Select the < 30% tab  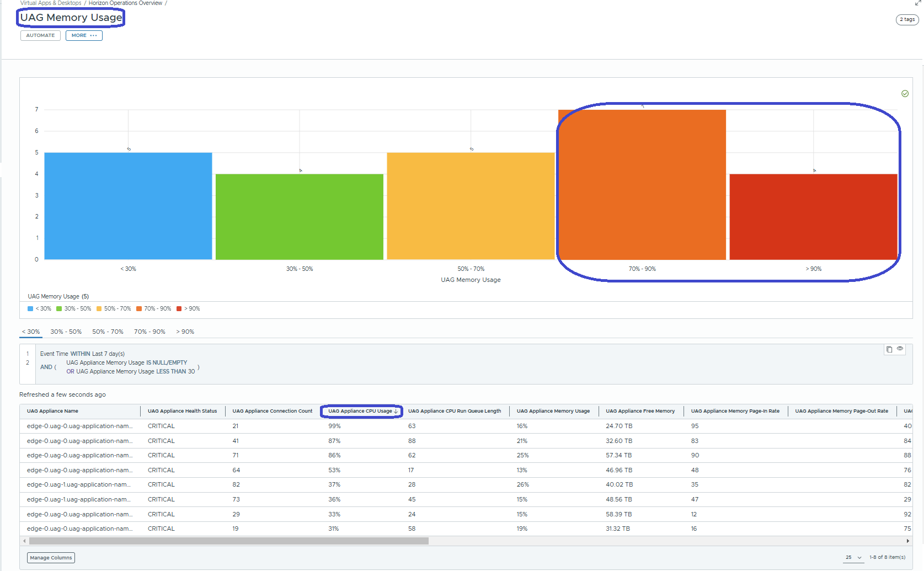pos(31,332)
